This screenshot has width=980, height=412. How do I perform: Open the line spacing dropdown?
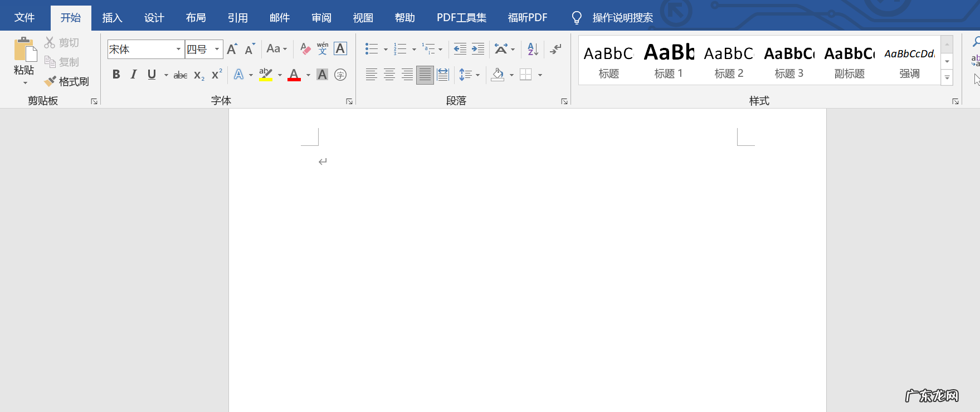[469, 75]
